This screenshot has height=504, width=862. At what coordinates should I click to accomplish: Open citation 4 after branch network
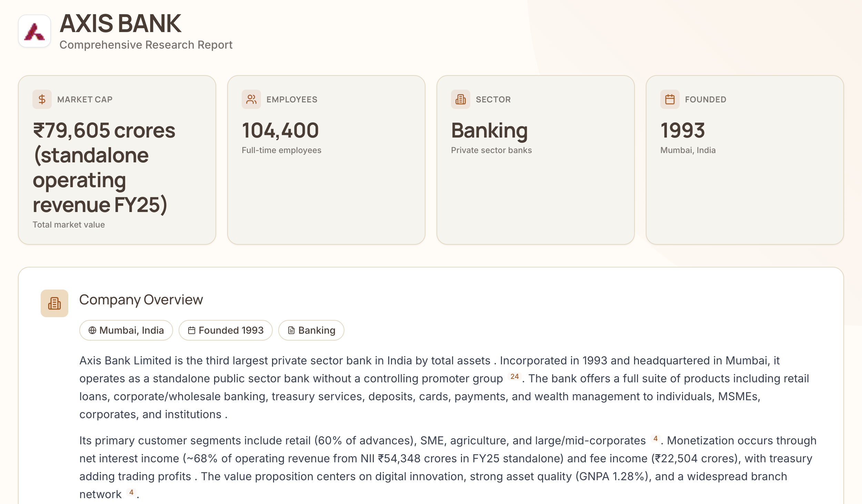[131, 493]
